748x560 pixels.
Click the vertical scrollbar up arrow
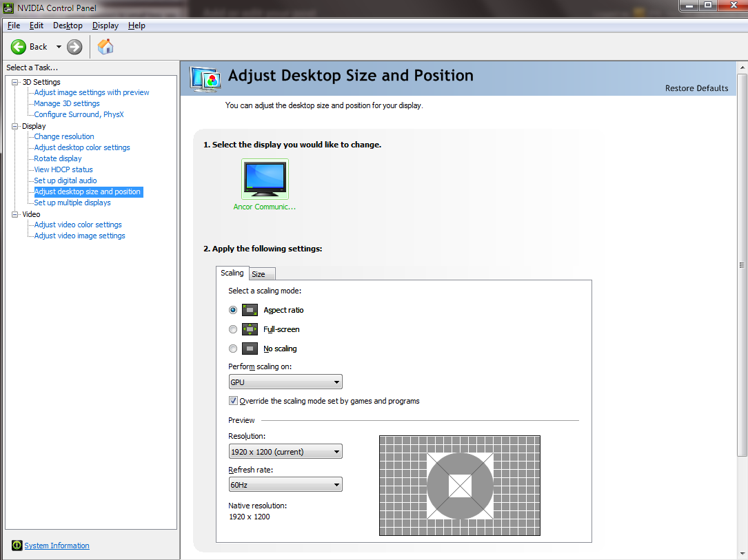coord(742,68)
